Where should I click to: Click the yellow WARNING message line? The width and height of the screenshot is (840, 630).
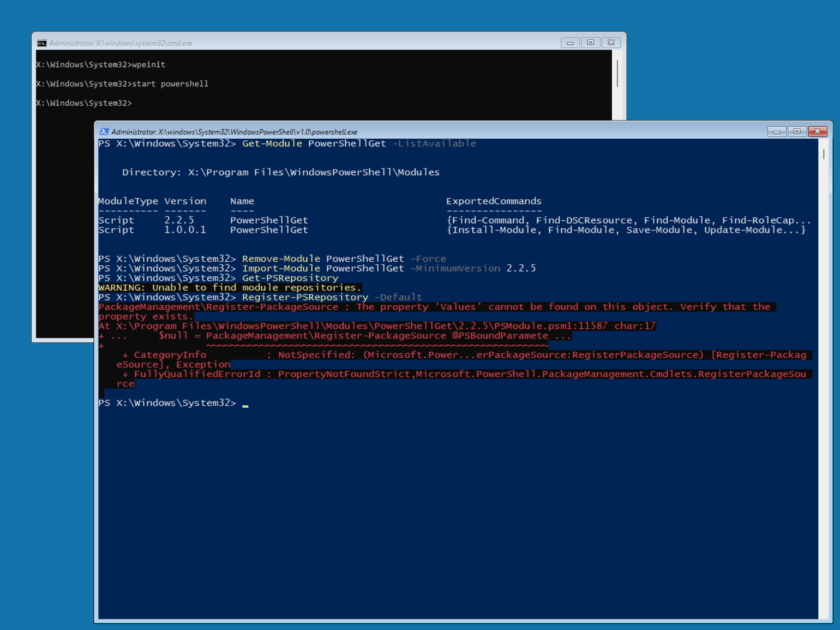pos(229,288)
